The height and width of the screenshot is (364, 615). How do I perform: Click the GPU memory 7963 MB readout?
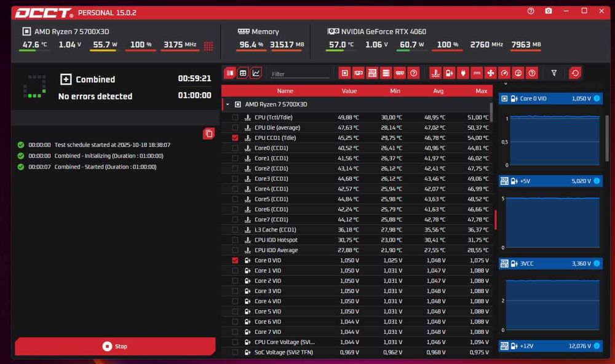pos(526,45)
